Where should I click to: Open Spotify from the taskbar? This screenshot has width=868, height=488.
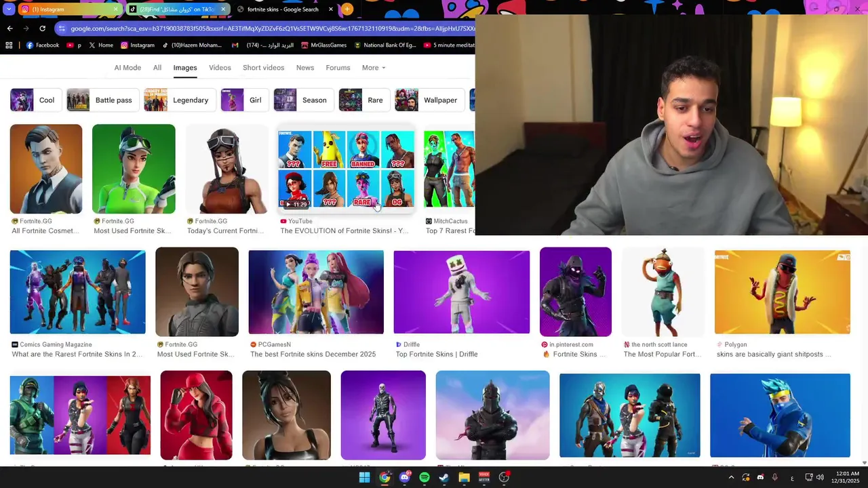pos(425,478)
